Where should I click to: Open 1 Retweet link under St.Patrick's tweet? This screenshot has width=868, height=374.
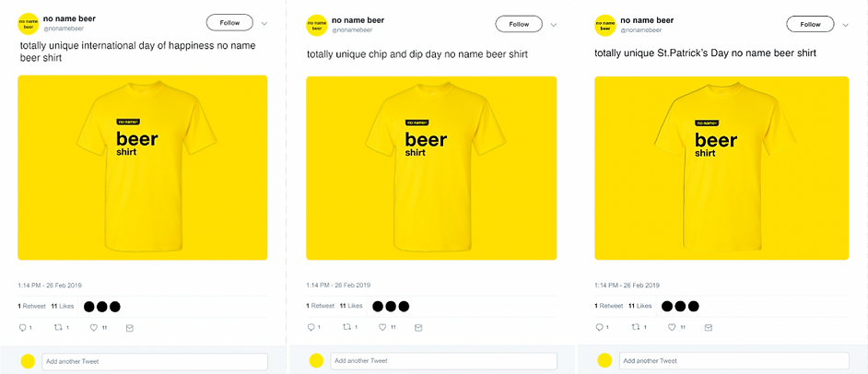(x=608, y=306)
